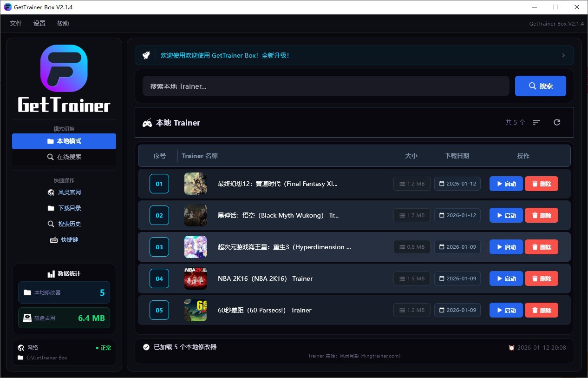This screenshot has height=378, width=588.
Task: Click the rocket icon in welcome banner
Action: tap(146, 55)
